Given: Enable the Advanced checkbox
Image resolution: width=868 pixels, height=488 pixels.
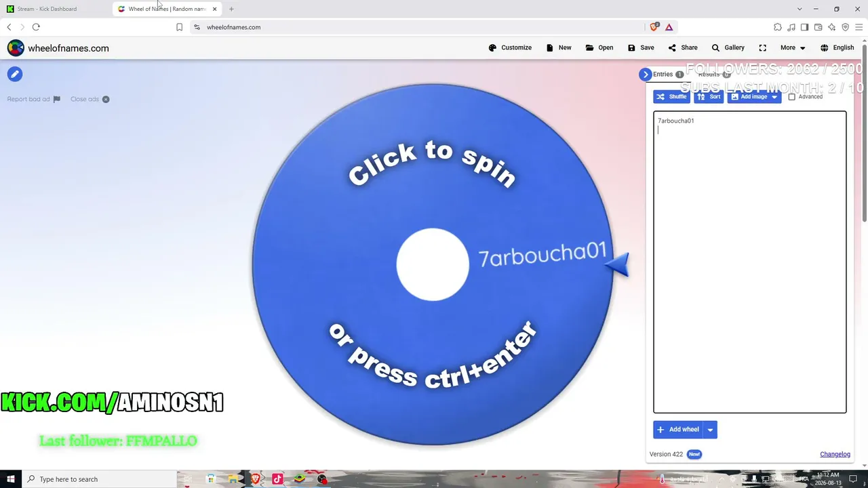Looking at the screenshot, I should (791, 97).
